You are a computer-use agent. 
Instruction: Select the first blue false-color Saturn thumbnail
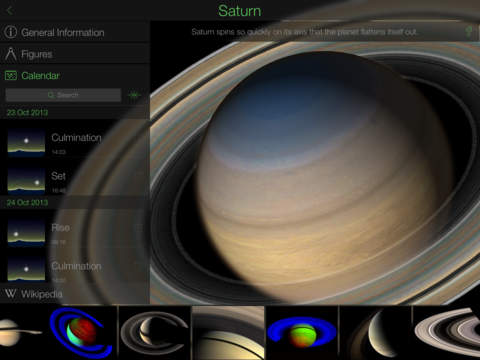81,332
